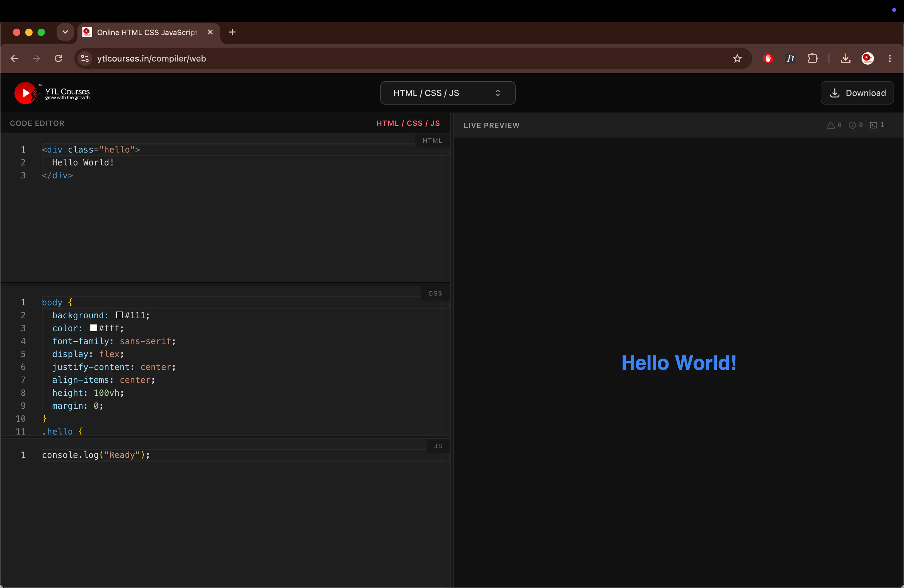Image resolution: width=904 pixels, height=588 pixels.
Task: Click the console.log("Ready"); line
Action: point(96,455)
